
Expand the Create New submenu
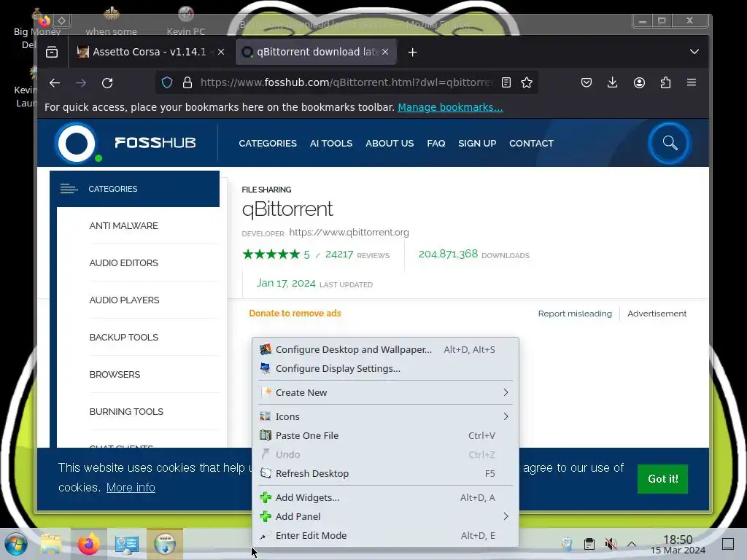click(385, 392)
